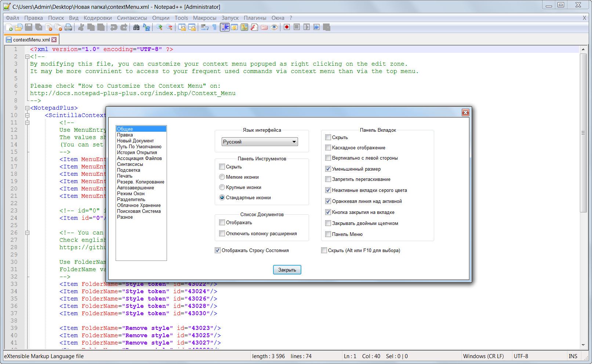Click the Open file folder icon
592x364 pixels.
19,27
